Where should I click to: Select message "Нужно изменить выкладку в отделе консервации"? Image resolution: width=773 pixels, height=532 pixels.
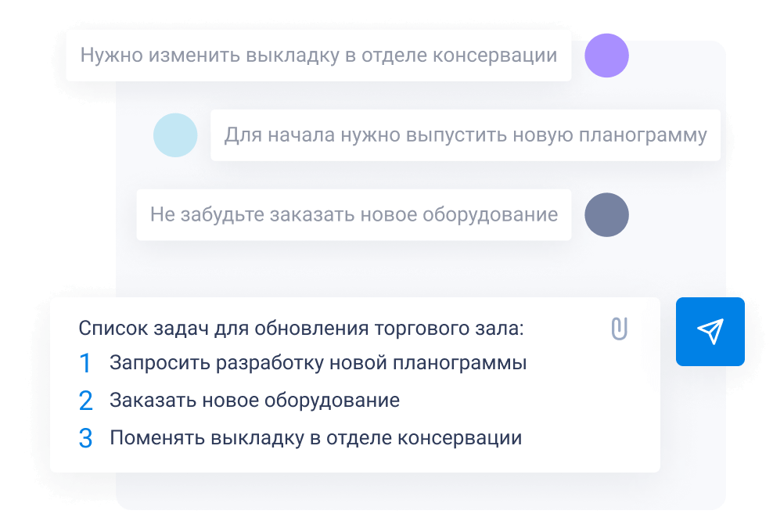click(318, 56)
